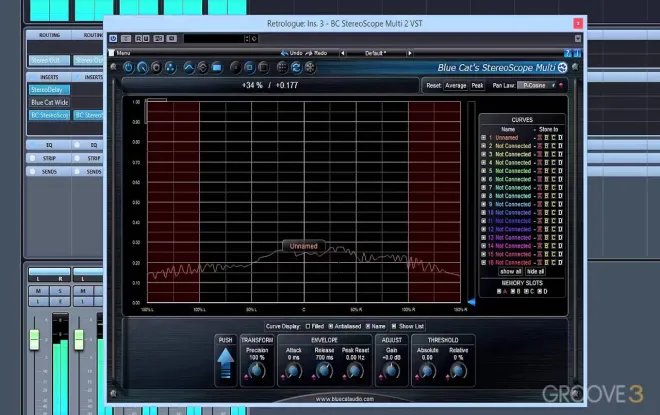Click the dark square toolbar icon
This screenshot has height=415, width=660.
[x=263, y=67]
